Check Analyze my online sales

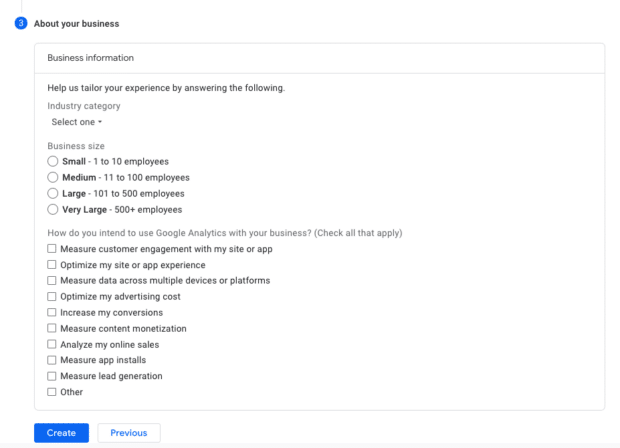[52, 345]
